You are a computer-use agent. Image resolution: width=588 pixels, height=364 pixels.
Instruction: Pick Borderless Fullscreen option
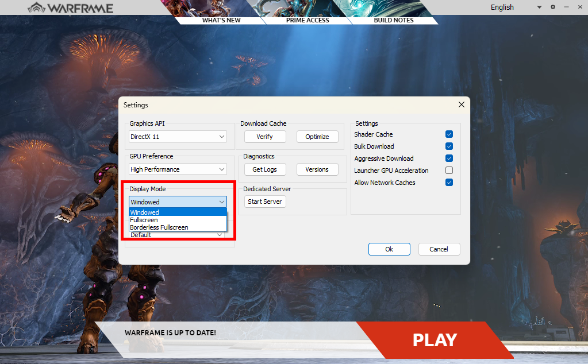[178, 227]
